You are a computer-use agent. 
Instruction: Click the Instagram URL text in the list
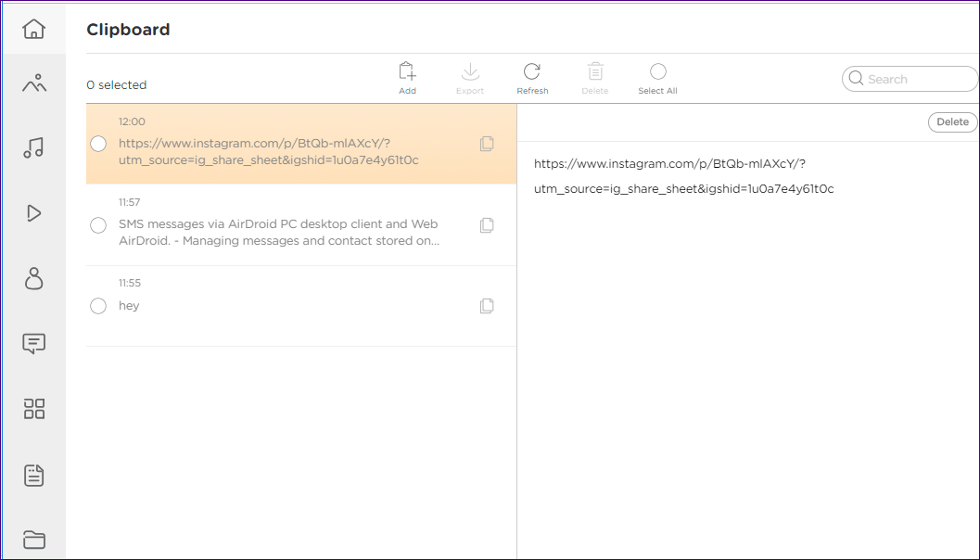(x=268, y=152)
